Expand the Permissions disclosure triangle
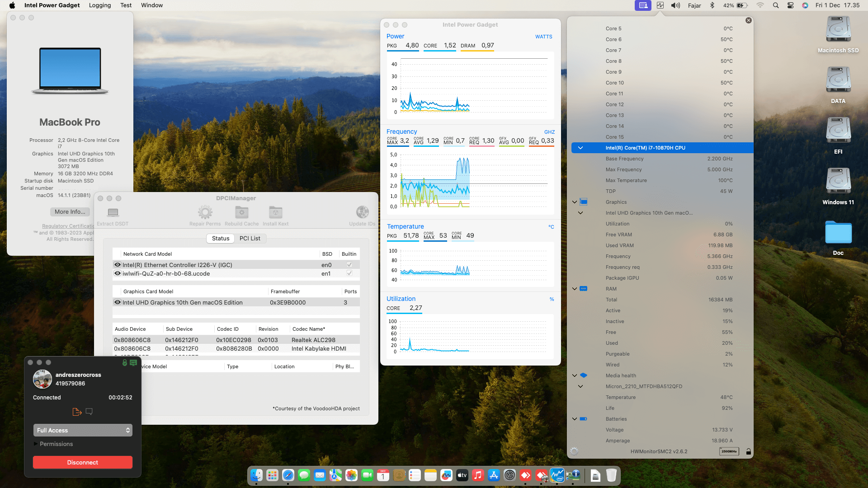868x488 pixels. [x=36, y=444]
